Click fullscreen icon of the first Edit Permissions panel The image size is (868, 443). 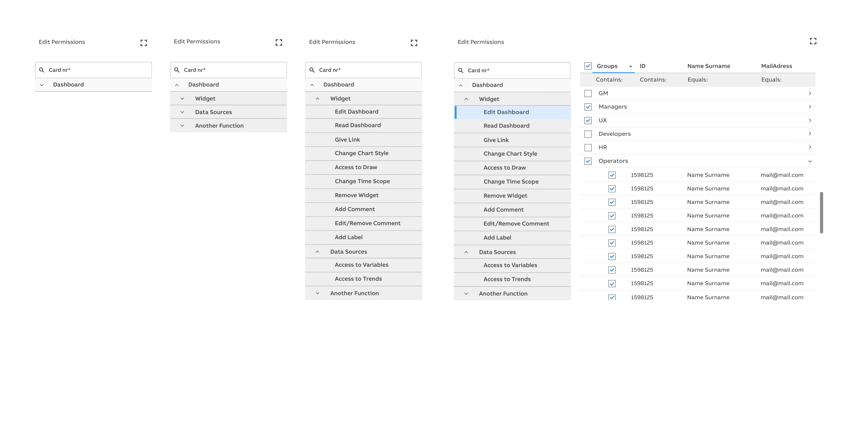[144, 43]
